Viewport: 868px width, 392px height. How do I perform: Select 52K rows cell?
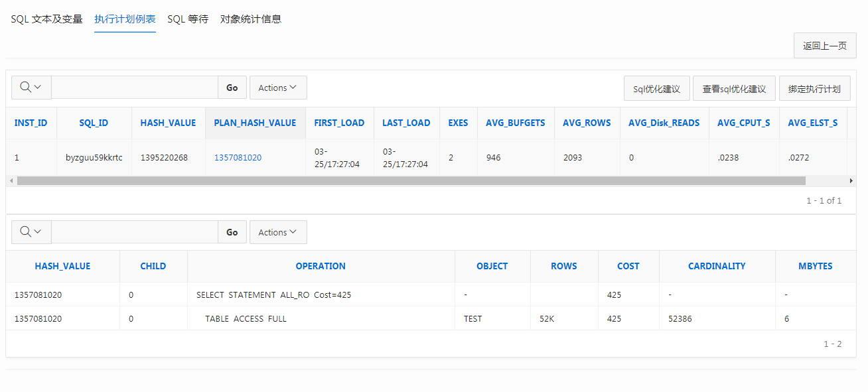547,318
